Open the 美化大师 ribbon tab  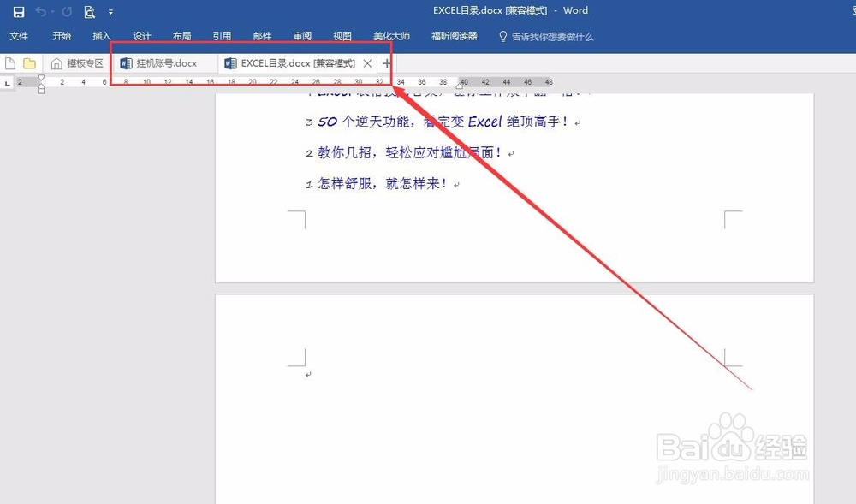(391, 36)
